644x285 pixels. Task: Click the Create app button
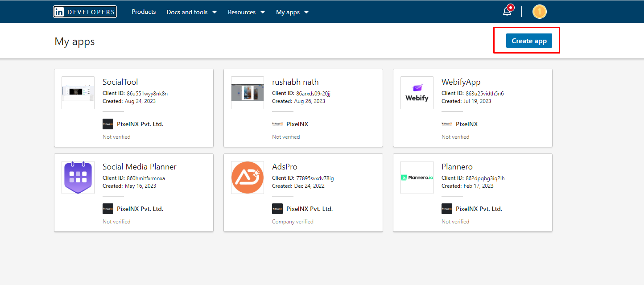tap(528, 40)
